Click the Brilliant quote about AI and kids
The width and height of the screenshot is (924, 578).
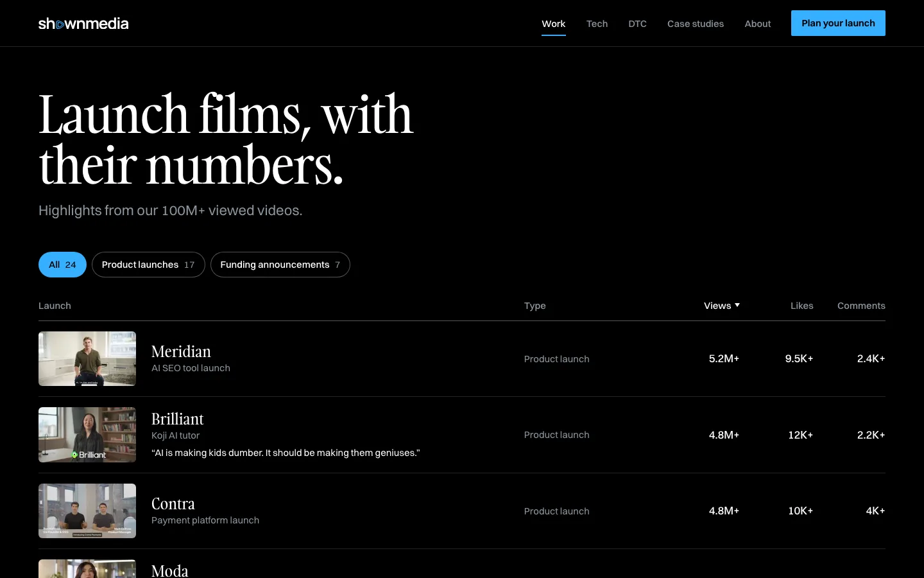tap(286, 453)
